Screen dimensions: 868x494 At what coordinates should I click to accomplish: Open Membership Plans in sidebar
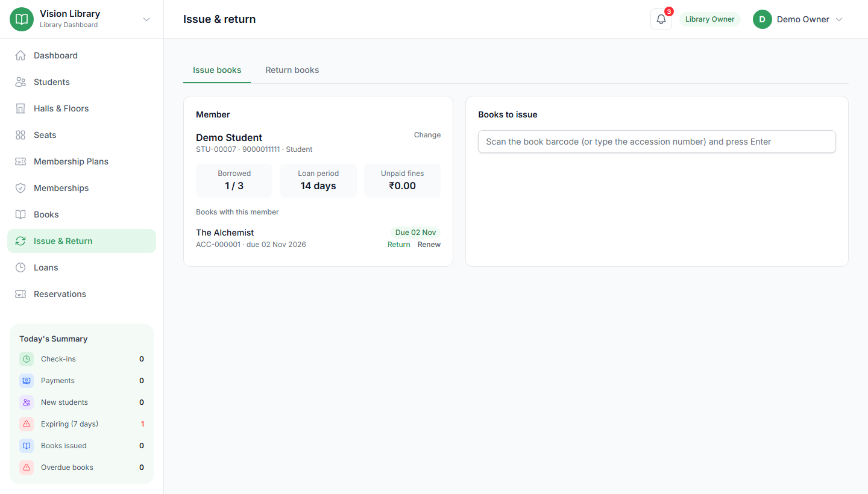click(81, 161)
